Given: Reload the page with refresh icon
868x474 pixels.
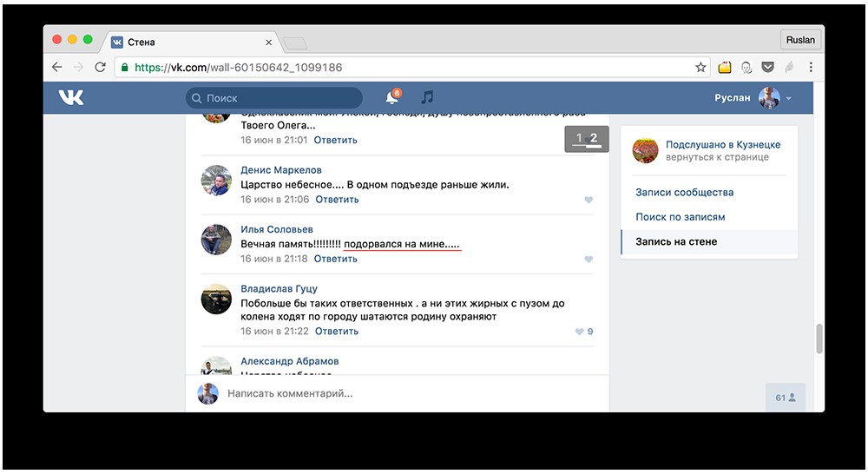Looking at the screenshot, I should [x=100, y=67].
